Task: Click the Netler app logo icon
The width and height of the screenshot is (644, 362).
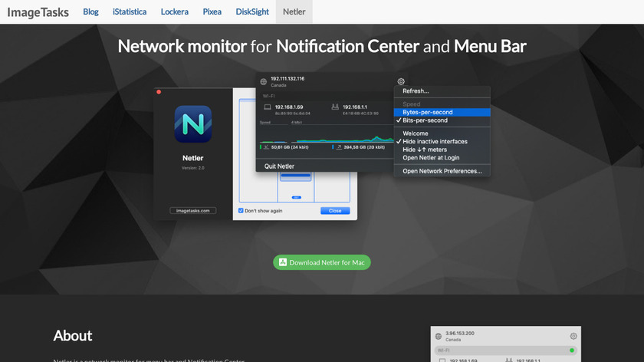Action: (x=192, y=124)
